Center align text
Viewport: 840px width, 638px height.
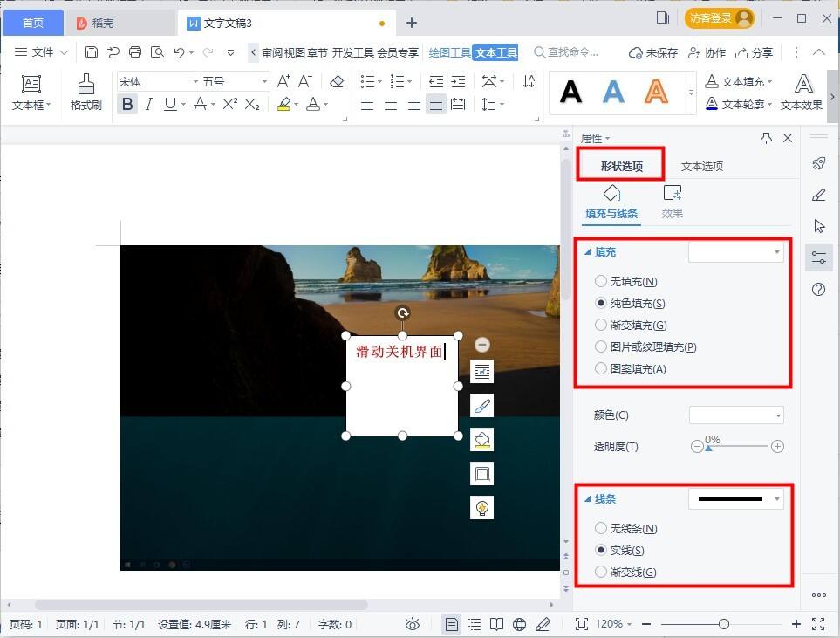point(391,104)
